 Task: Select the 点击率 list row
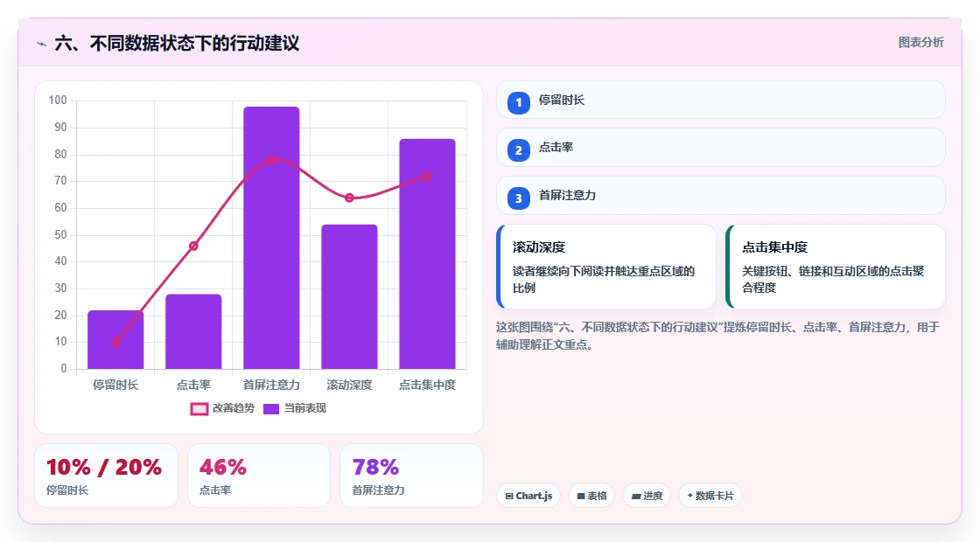tap(721, 148)
